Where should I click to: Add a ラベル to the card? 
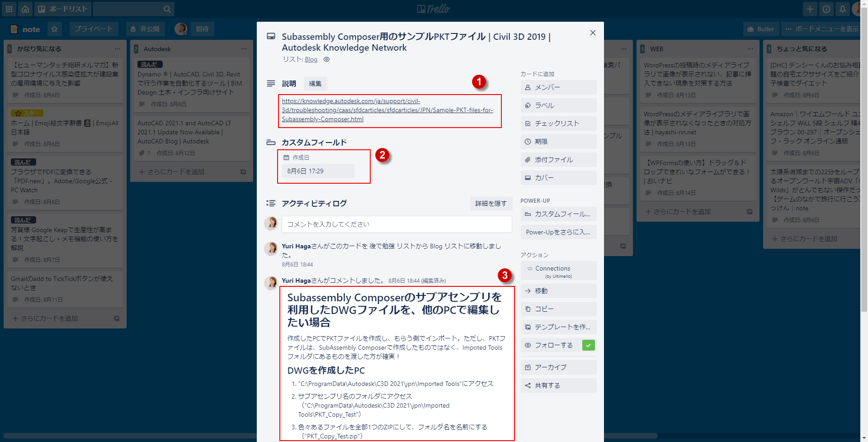pos(558,105)
